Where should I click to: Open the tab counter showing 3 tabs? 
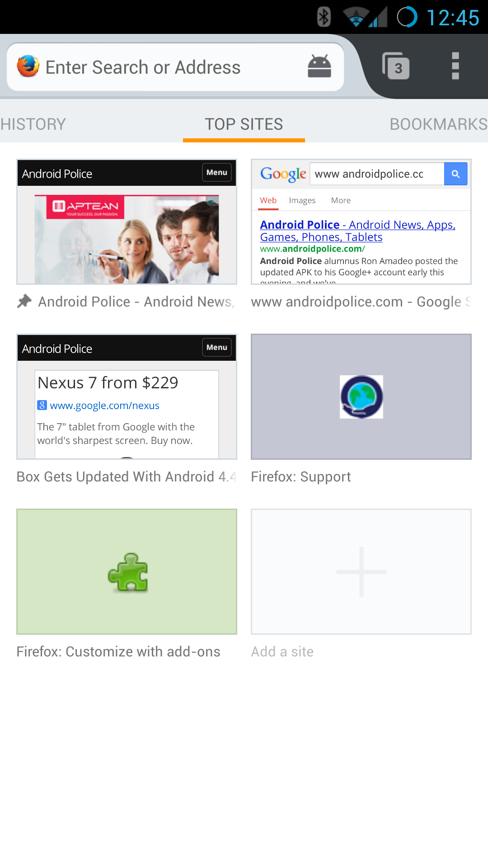coord(396,66)
